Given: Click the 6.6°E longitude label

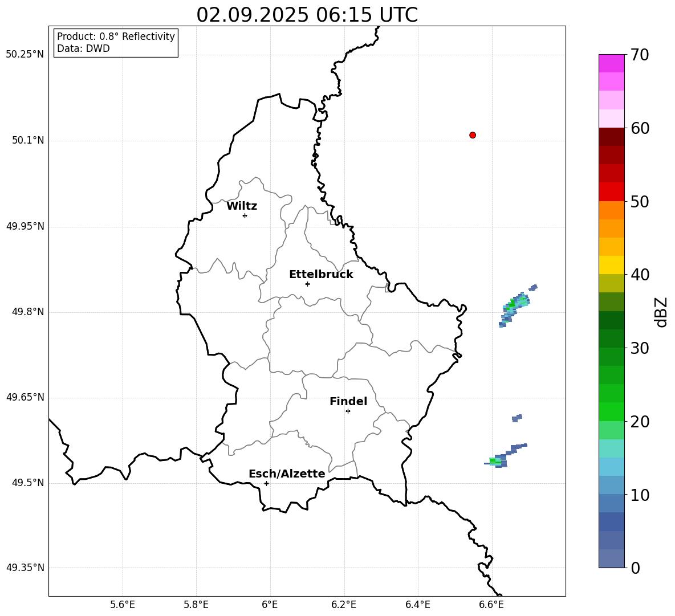Looking at the screenshot, I should [x=491, y=605].
